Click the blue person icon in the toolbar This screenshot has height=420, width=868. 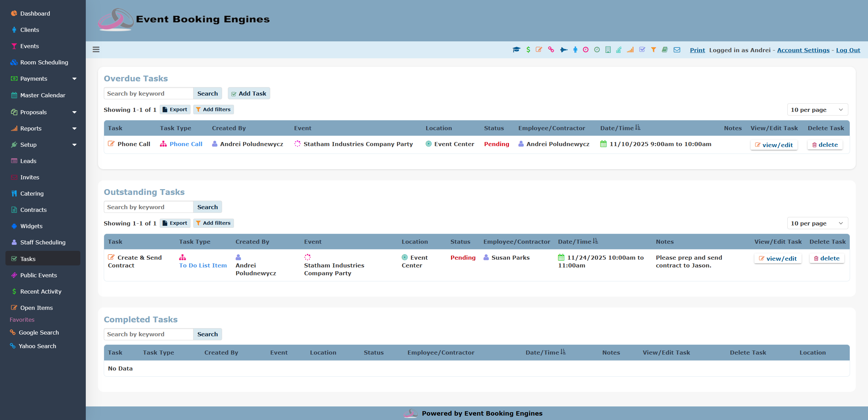[x=575, y=50]
